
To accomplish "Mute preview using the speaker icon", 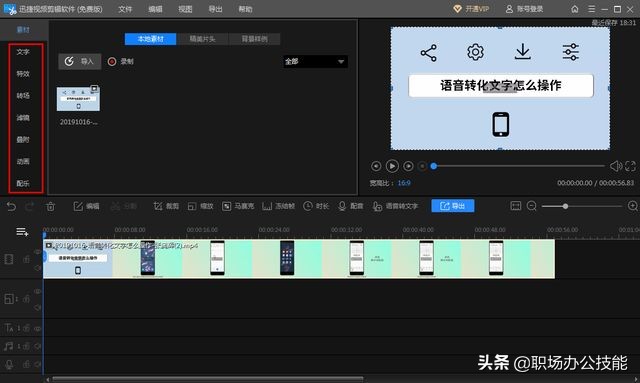I will coord(616,166).
